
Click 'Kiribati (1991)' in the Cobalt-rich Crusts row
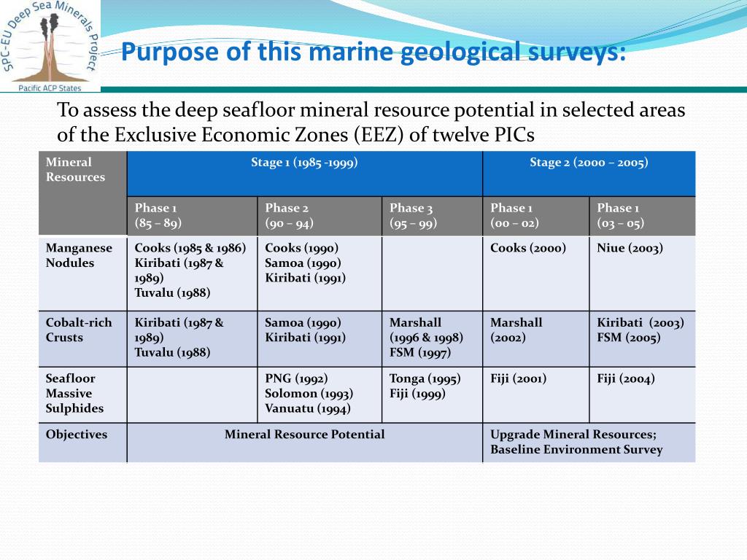point(306,338)
